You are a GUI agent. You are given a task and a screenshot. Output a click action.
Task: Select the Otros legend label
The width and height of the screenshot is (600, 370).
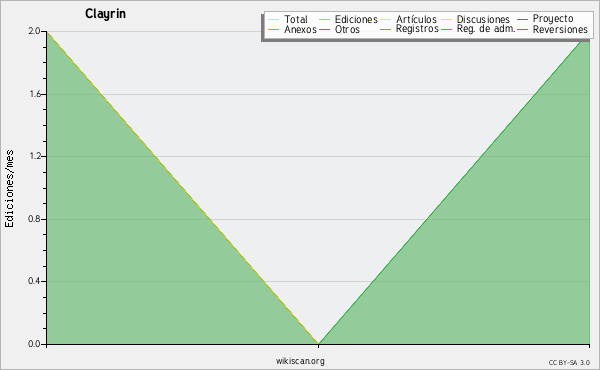[x=347, y=29]
